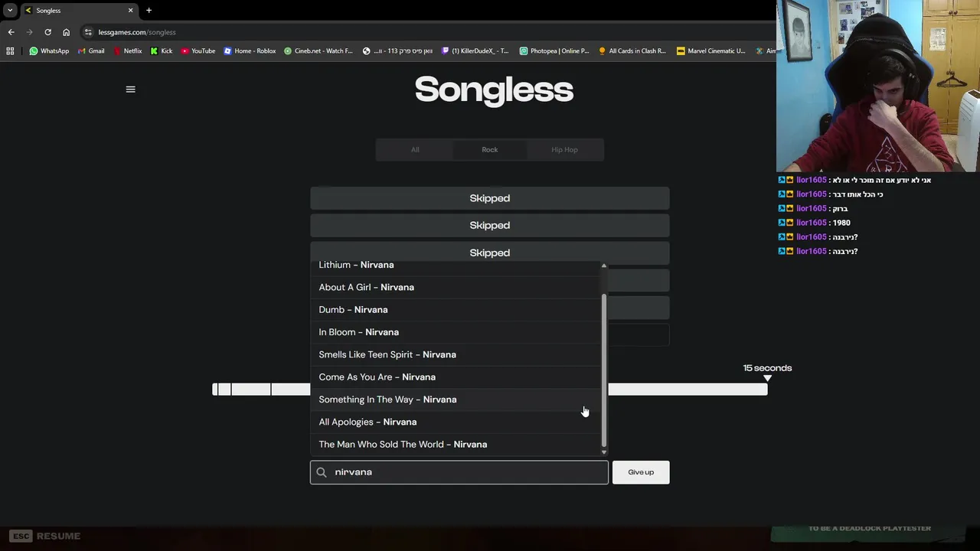Click the second Skipped guess row
This screenshot has height=551, width=980.
click(x=490, y=225)
